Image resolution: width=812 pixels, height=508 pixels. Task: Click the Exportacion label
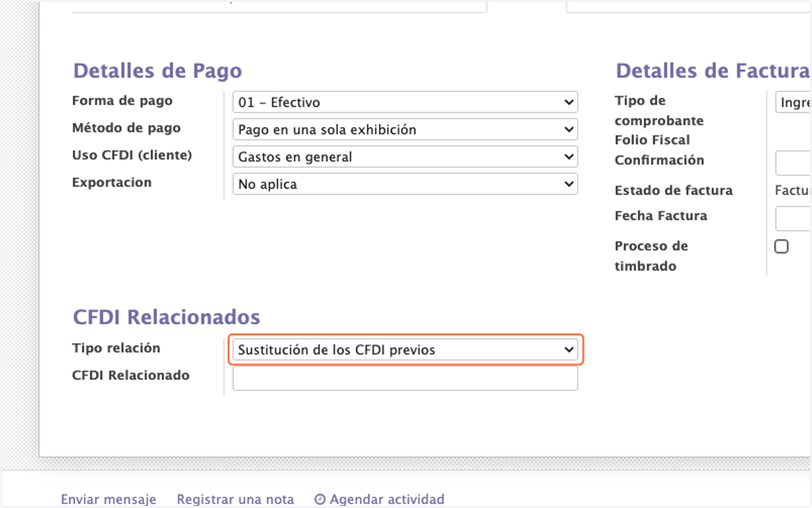point(112,183)
